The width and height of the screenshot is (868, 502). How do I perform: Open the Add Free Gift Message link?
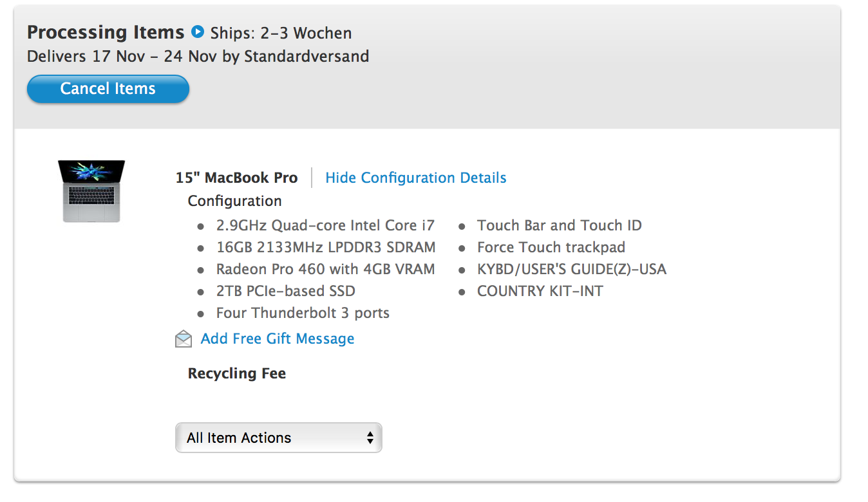(x=278, y=339)
